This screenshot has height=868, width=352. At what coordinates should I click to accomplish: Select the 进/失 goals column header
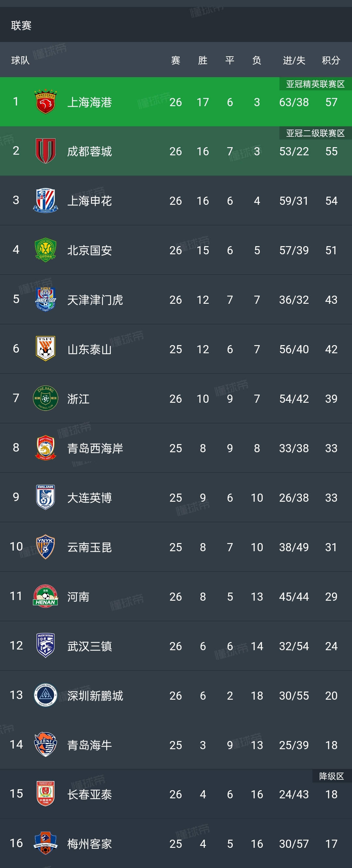294,60
